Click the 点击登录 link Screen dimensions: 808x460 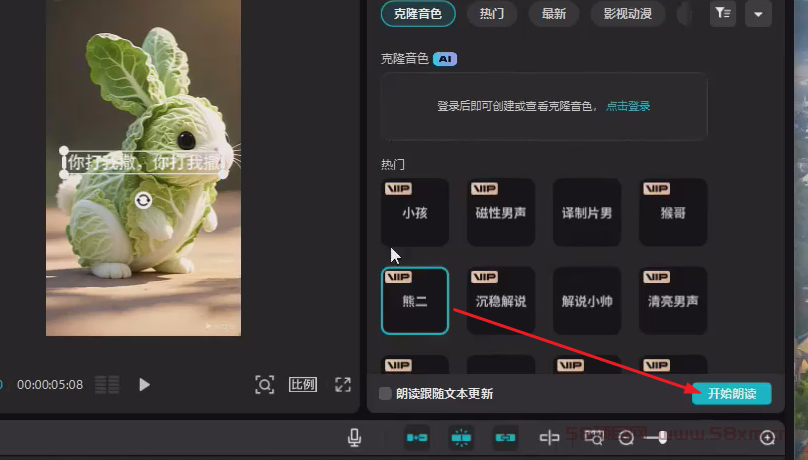[628, 106]
